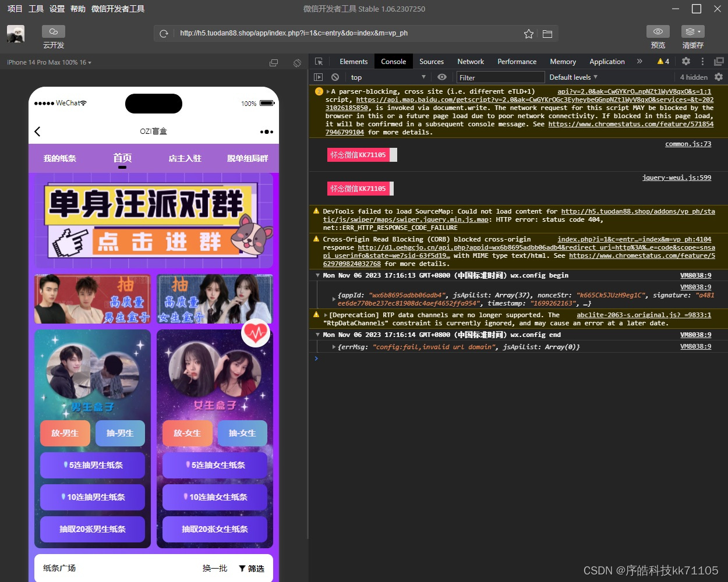Open the Default levels dropdown
The height and width of the screenshot is (582, 728).
pyautogui.click(x=574, y=77)
